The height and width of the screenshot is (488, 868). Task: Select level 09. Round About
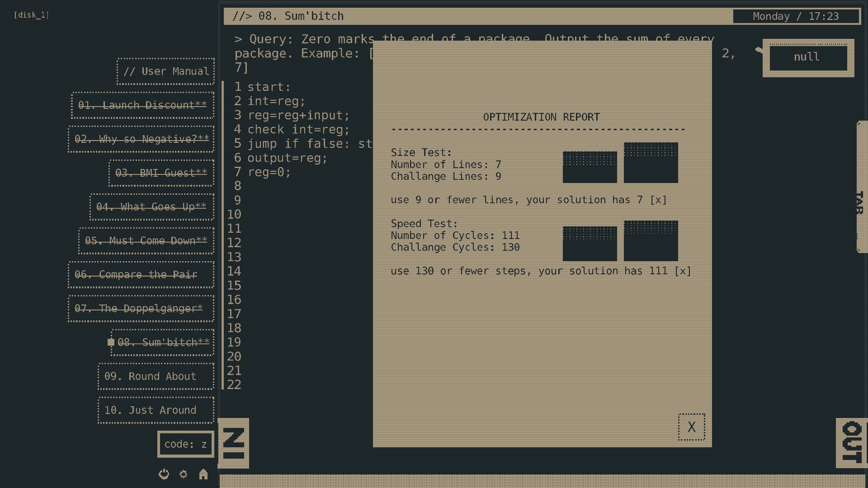point(156,376)
